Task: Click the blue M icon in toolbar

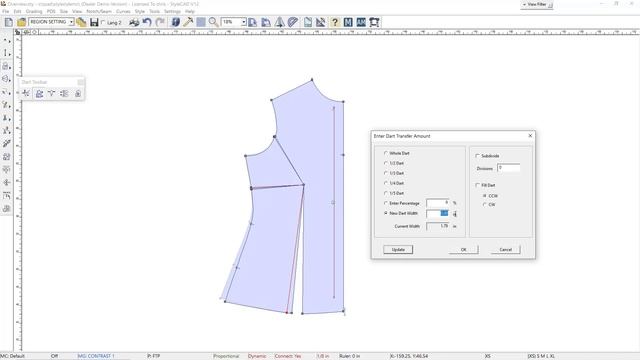Action: [348, 22]
